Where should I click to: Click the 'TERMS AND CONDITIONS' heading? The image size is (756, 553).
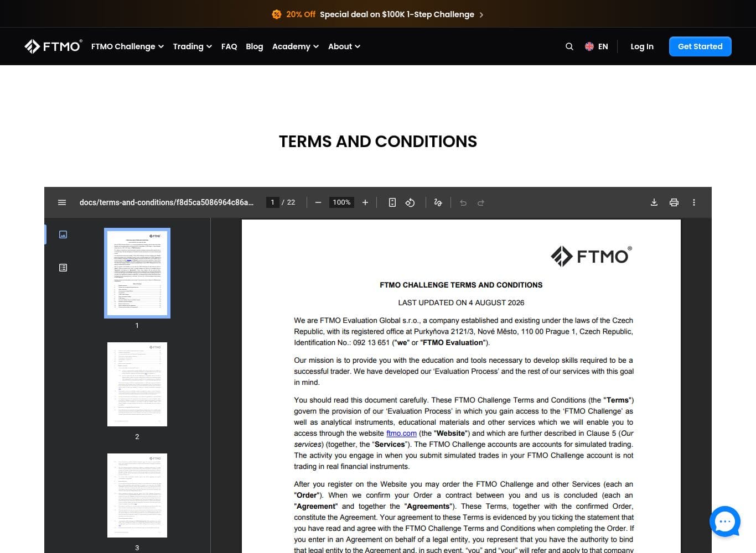click(378, 142)
